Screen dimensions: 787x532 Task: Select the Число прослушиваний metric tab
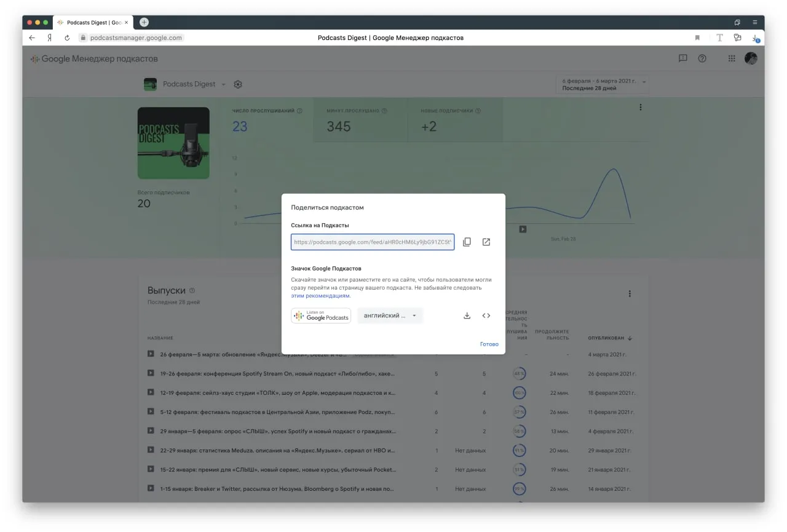pos(266,120)
